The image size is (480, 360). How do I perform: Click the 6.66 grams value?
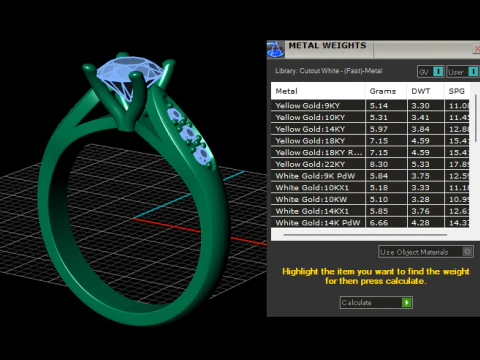[379, 222]
